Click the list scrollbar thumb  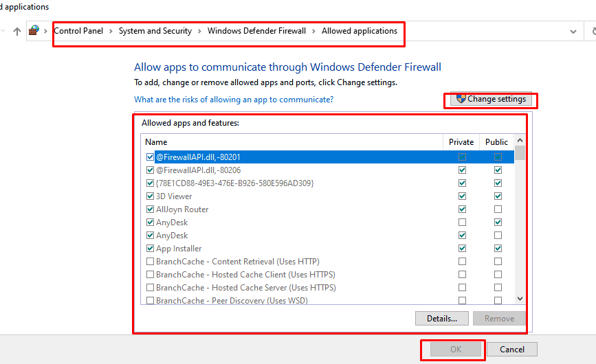click(x=520, y=153)
